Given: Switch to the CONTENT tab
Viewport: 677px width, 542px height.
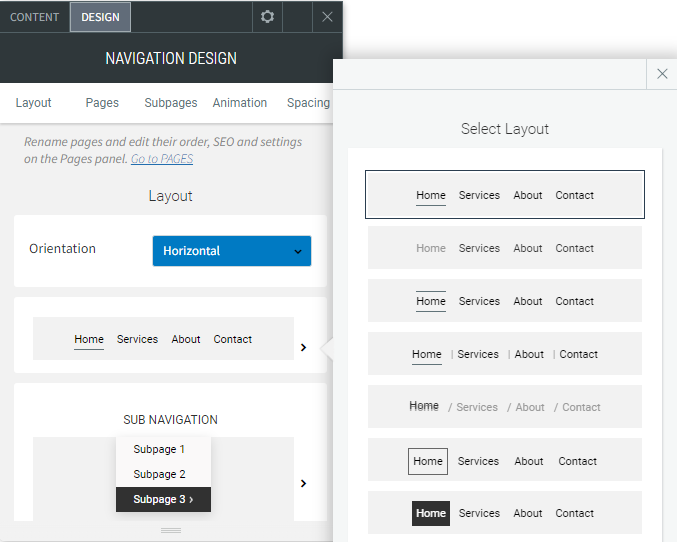Looking at the screenshot, I should 35,17.
